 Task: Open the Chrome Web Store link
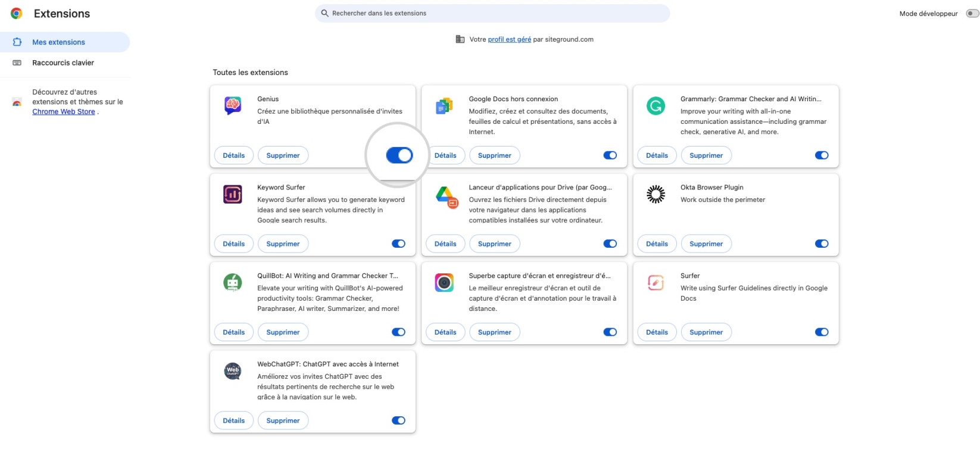pos(64,112)
